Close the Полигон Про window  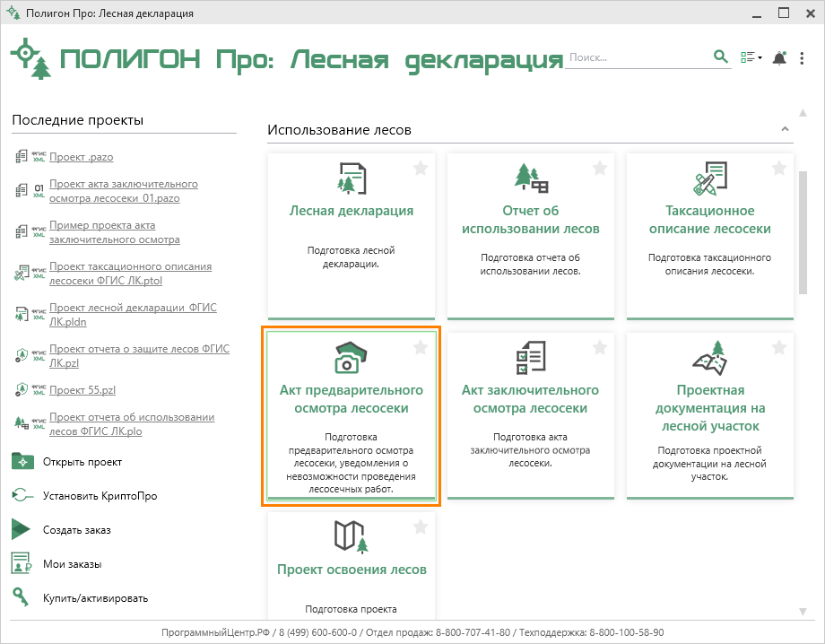811,13
